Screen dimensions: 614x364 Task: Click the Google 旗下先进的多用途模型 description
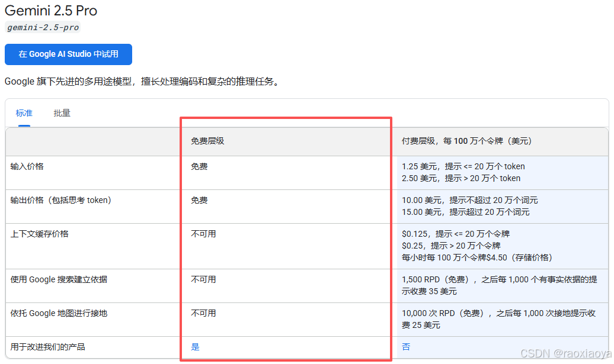click(x=143, y=81)
